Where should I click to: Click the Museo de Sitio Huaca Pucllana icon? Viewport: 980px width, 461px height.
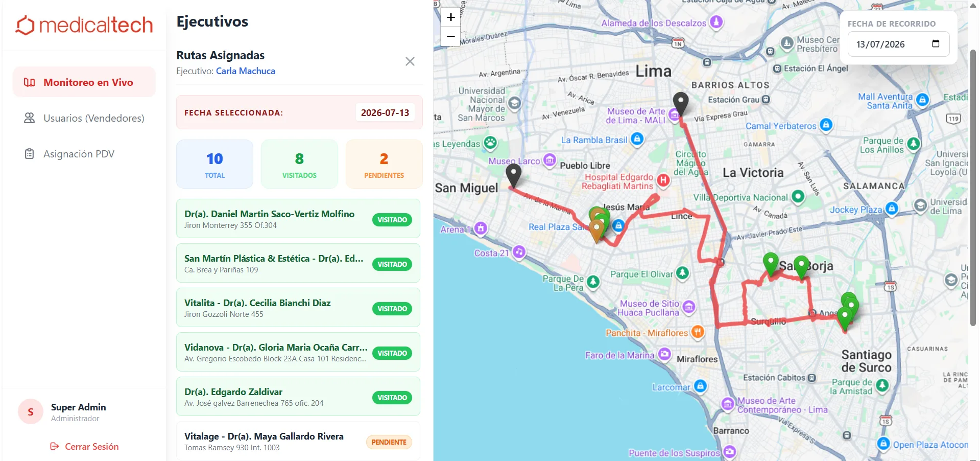coord(689,307)
